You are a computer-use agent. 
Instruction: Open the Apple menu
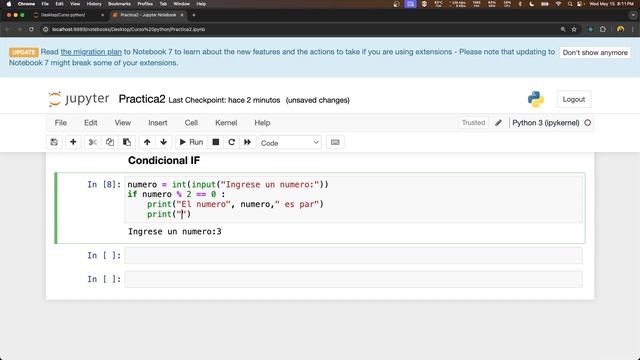pos(9,4)
